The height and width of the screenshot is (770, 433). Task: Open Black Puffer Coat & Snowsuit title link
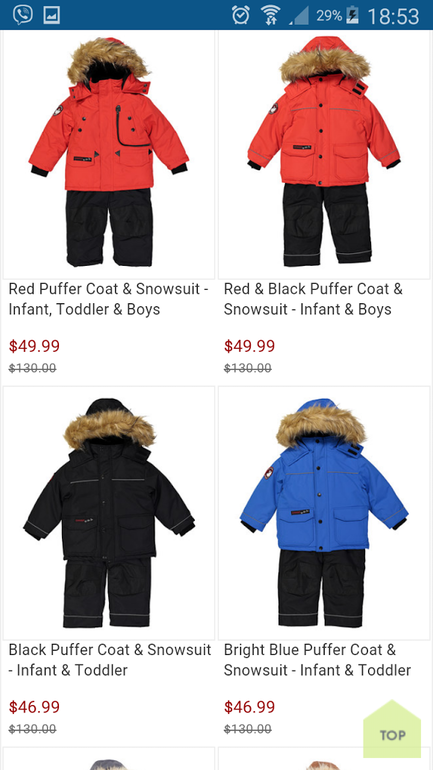[110, 660]
